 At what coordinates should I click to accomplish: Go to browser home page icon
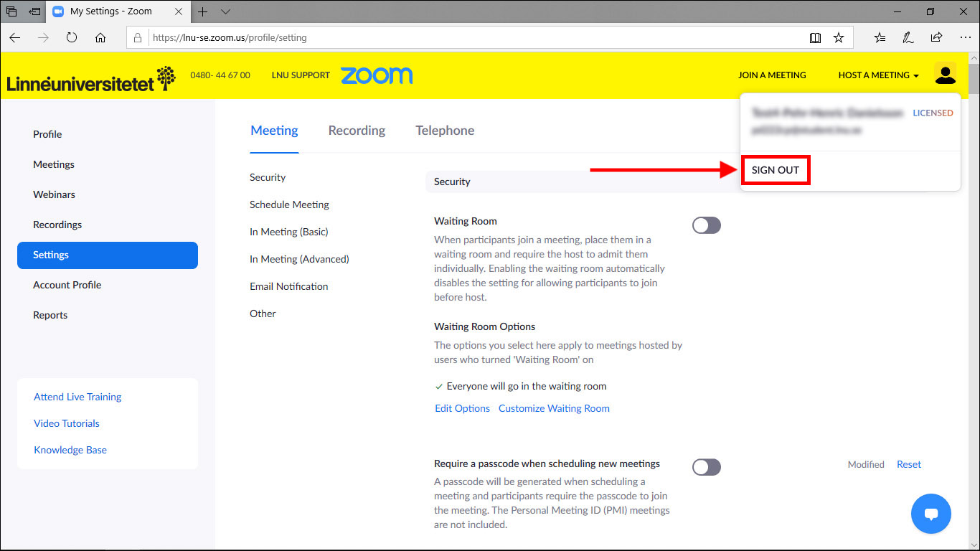[x=100, y=37]
